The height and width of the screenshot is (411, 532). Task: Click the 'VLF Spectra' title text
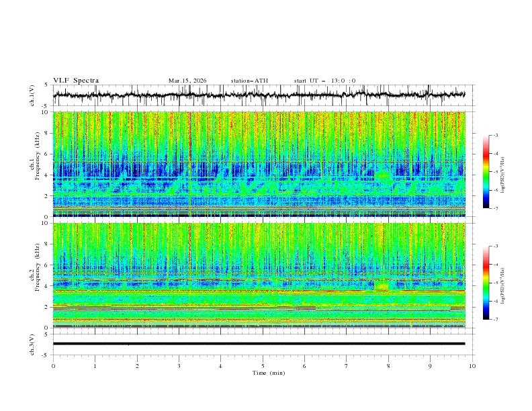click(76, 81)
